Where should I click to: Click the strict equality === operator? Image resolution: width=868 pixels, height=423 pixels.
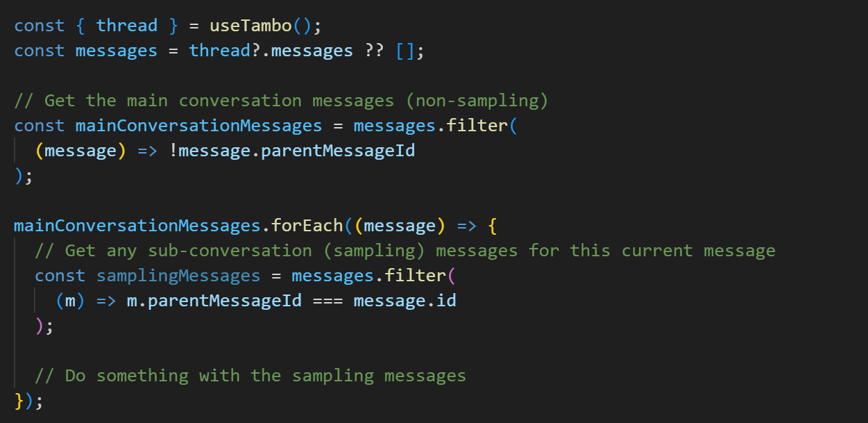(x=327, y=301)
